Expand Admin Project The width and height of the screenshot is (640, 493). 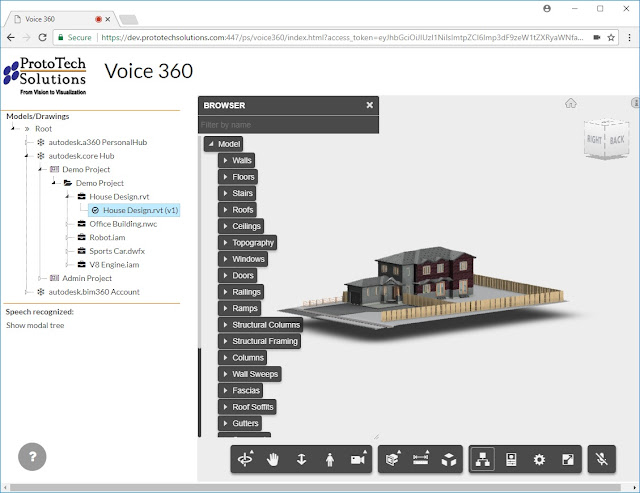click(x=40, y=278)
